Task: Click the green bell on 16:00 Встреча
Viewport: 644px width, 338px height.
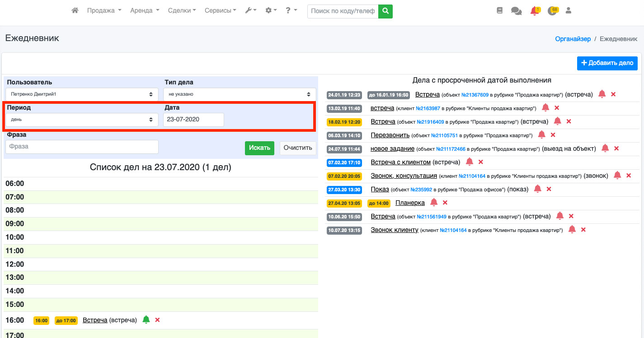Action: click(x=146, y=320)
